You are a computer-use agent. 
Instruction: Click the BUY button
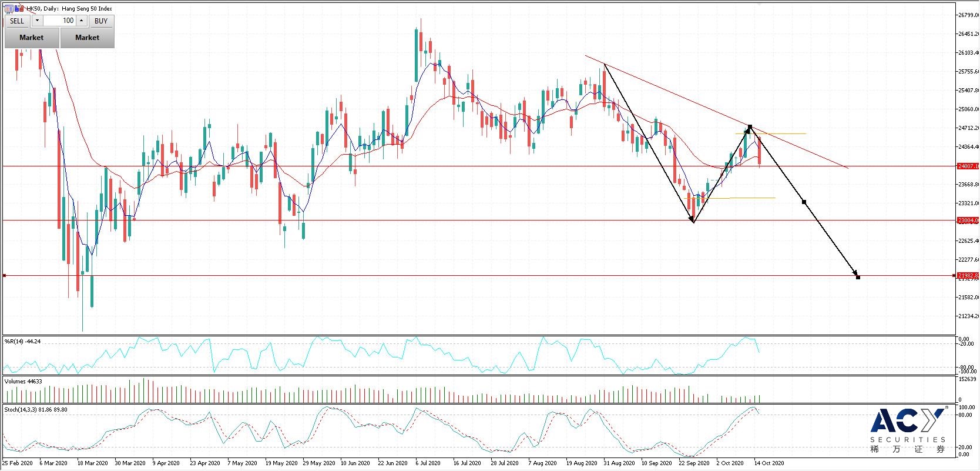click(x=101, y=21)
